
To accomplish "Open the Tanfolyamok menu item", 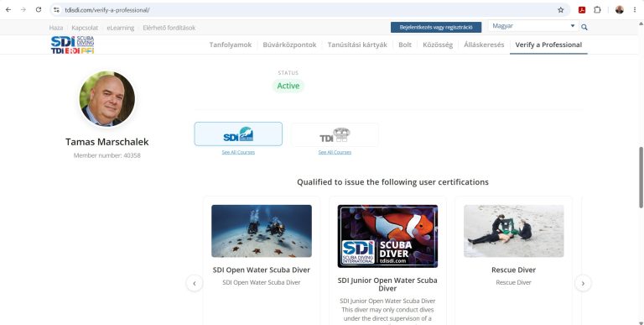I will [x=231, y=45].
